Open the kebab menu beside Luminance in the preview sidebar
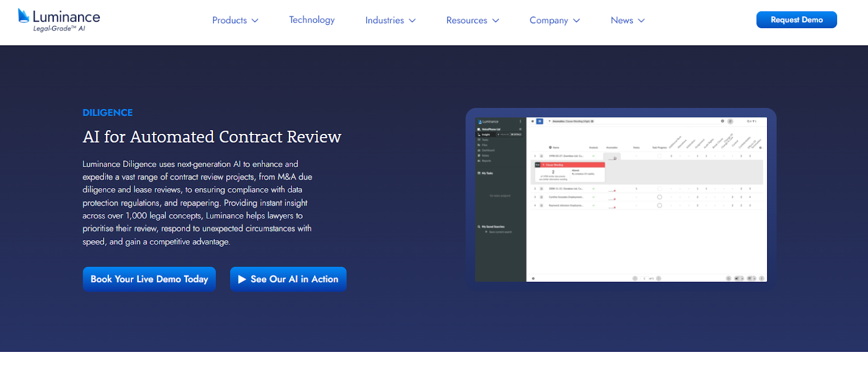868x380 pixels. click(521, 121)
